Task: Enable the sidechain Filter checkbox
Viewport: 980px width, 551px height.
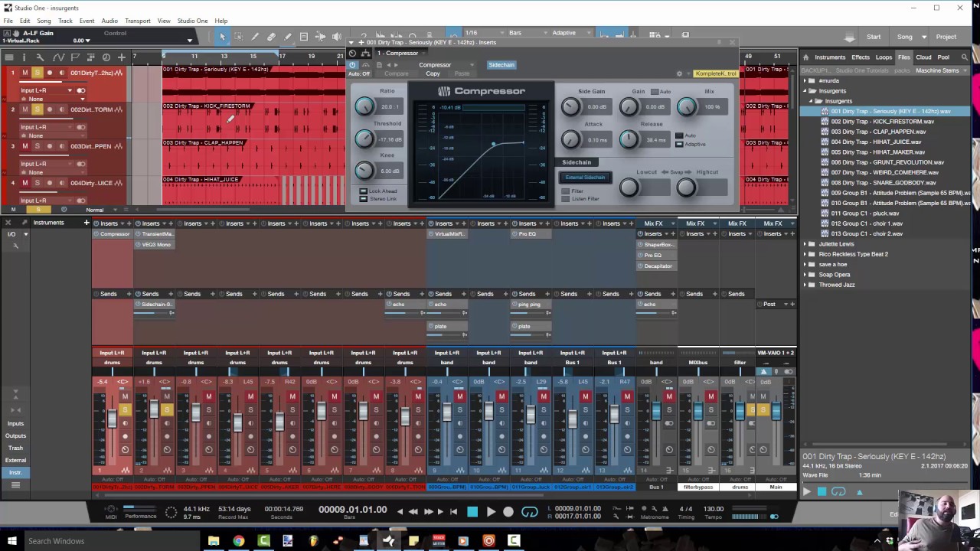Action: pyautogui.click(x=566, y=191)
